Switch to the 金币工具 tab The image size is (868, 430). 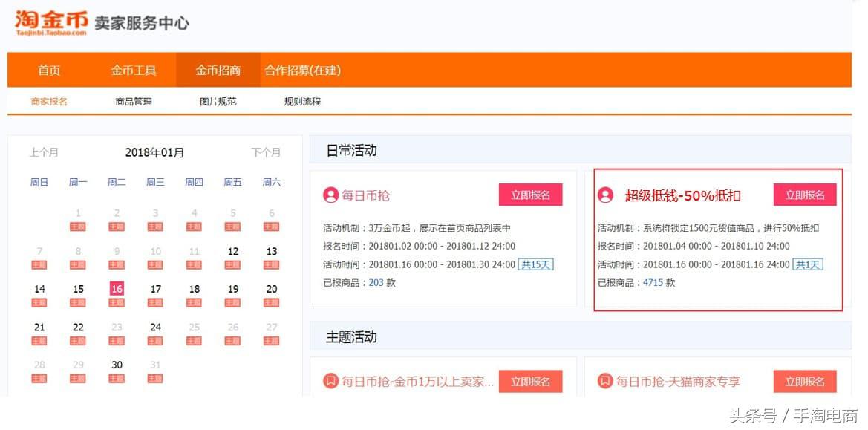(x=134, y=70)
